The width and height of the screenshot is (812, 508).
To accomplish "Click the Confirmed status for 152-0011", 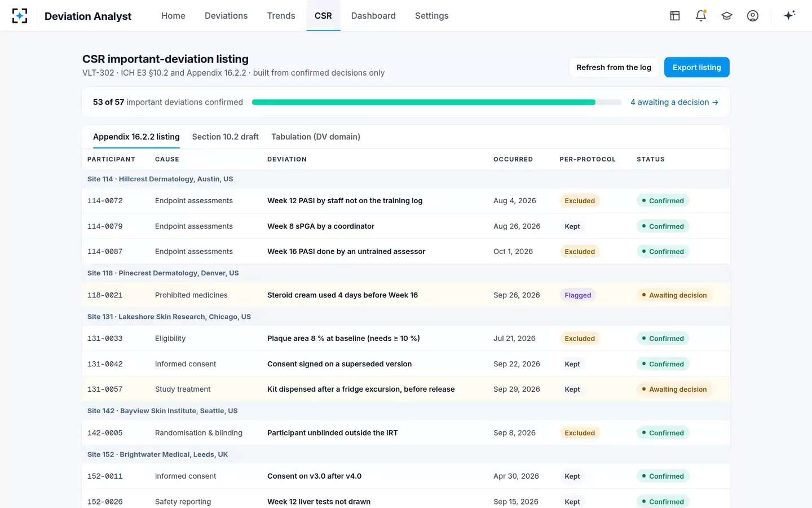I will (663, 476).
